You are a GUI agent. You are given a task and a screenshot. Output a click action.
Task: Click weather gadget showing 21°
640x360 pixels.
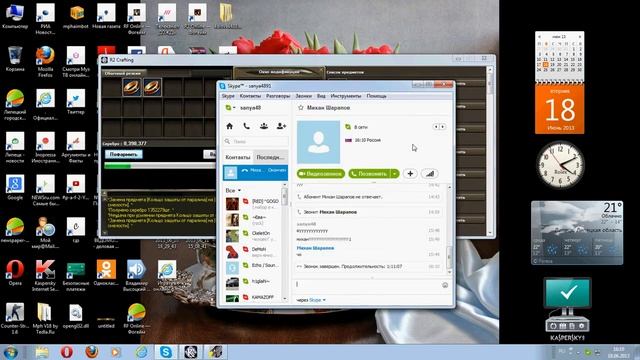click(577, 233)
